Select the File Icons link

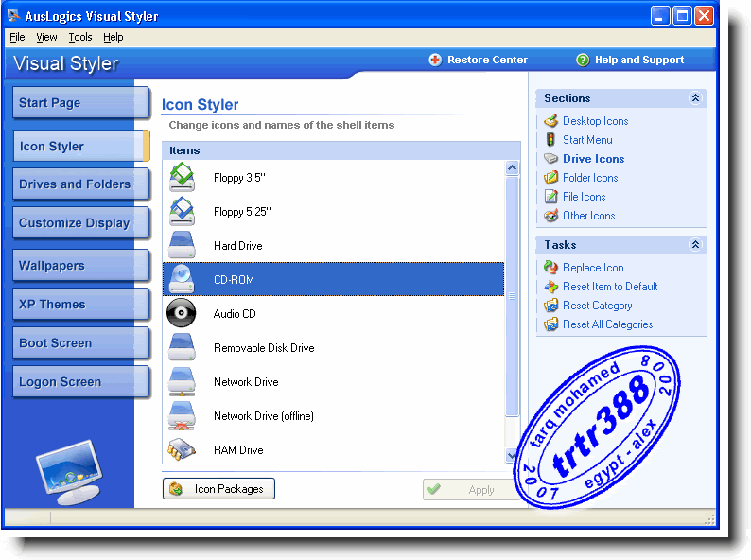pos(584,197)
